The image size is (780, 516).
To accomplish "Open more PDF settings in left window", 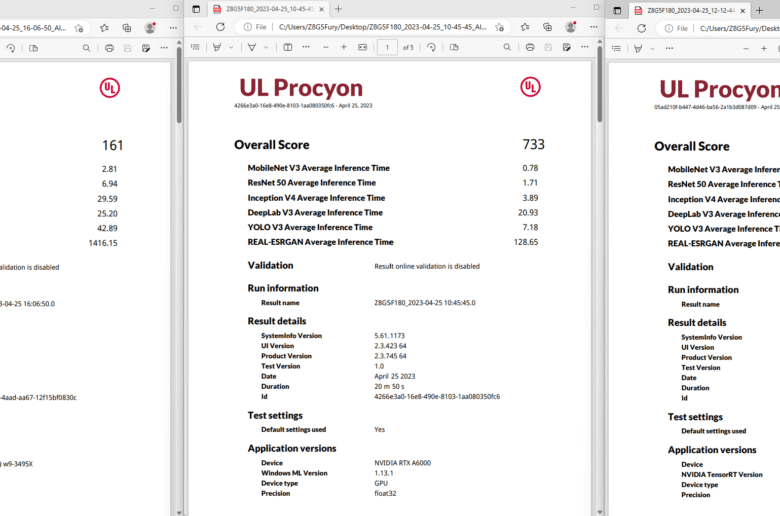I will coord(164,48).
